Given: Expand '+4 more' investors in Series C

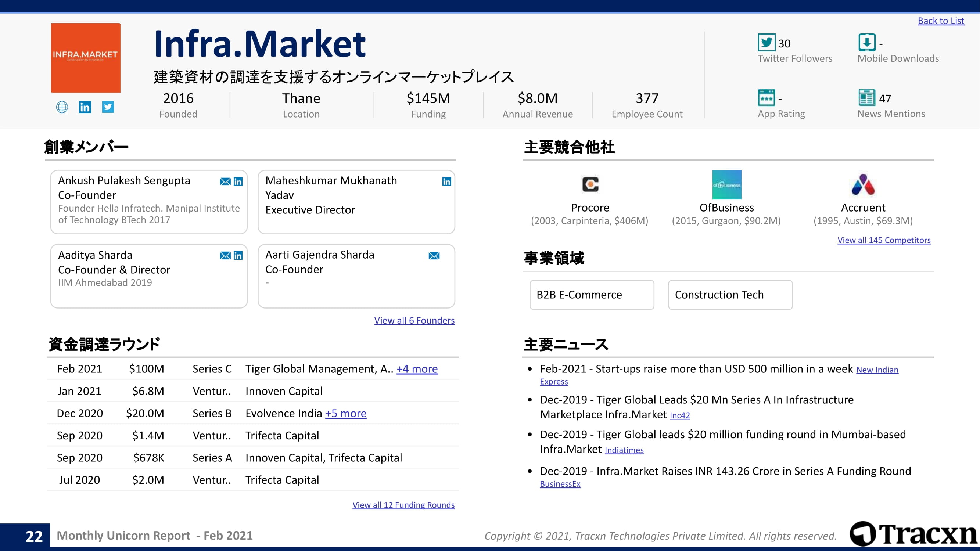Looking at the screenshot, I should click(x=417, y=369).
